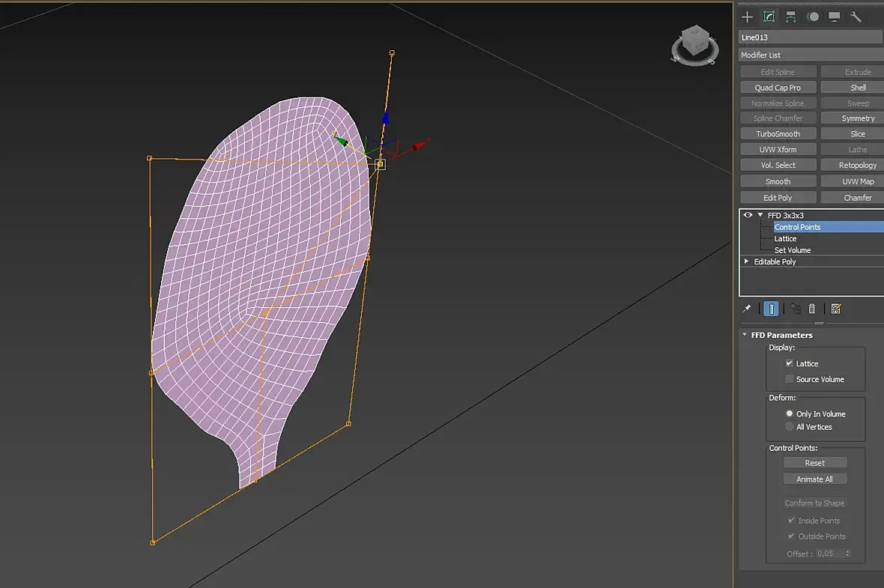This screenshot has height=588, width=884.
Task: Toggle Outside Points checkbox
Action: pyautogui.click(x=791, y=536)
